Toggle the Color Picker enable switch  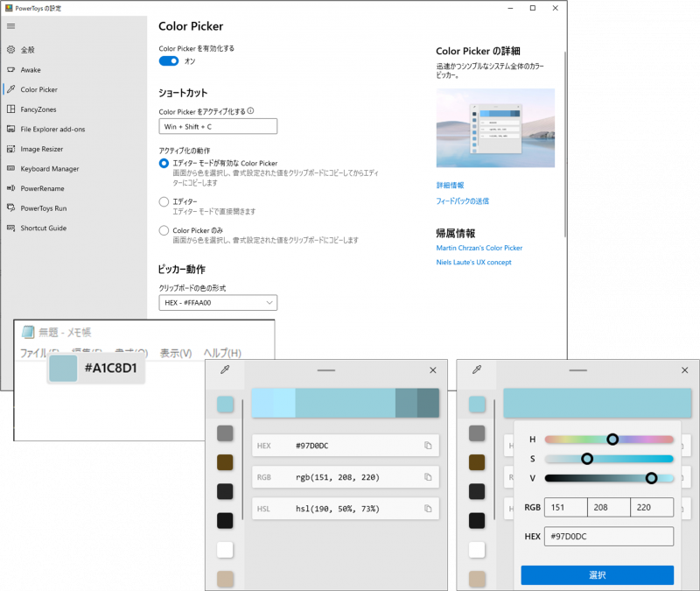click(x=169, y=61)
